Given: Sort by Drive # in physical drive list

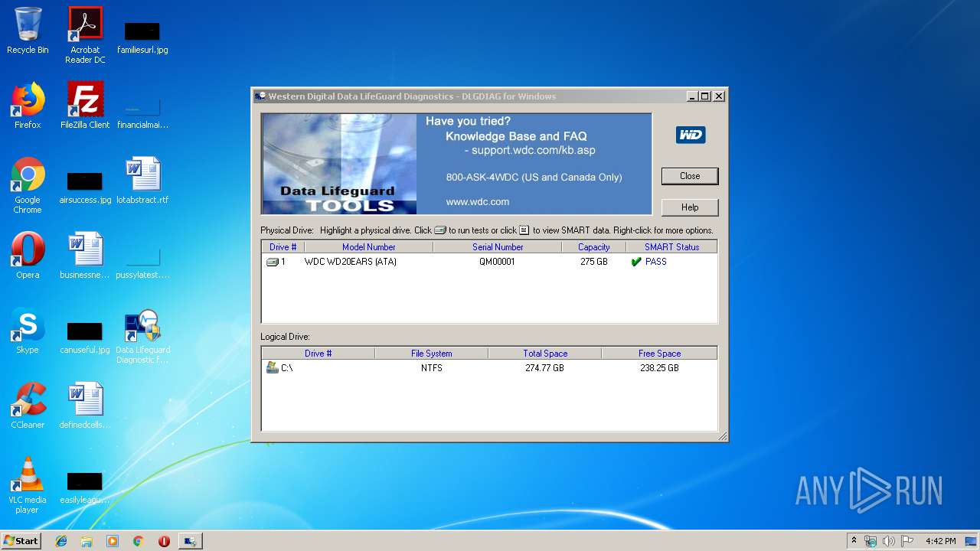Looking at the screenshot, I should pyautogui.click(x=283, y=247).
